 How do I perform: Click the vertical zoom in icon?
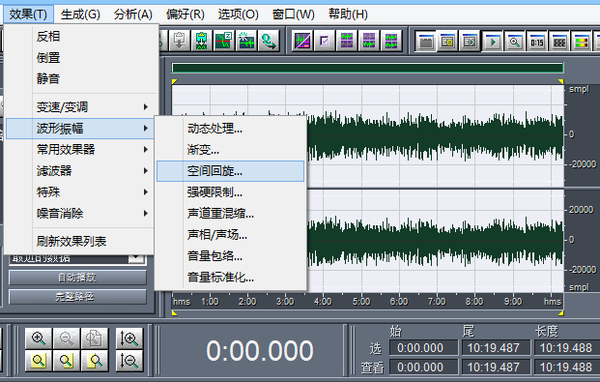click(x=129, y=338)
